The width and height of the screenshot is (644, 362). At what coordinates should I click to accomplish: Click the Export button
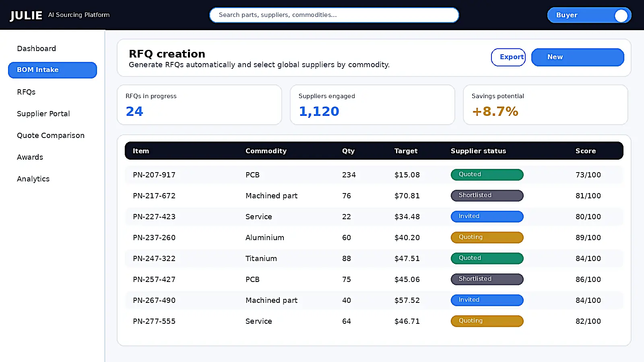(508, 57)
